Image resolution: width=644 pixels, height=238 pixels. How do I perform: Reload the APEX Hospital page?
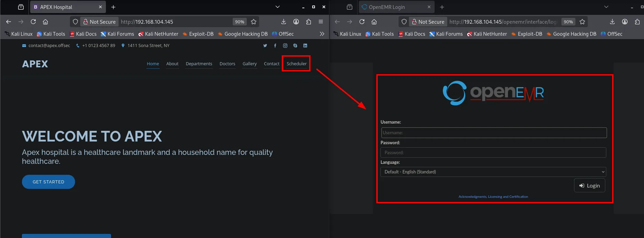coord(33,22)
